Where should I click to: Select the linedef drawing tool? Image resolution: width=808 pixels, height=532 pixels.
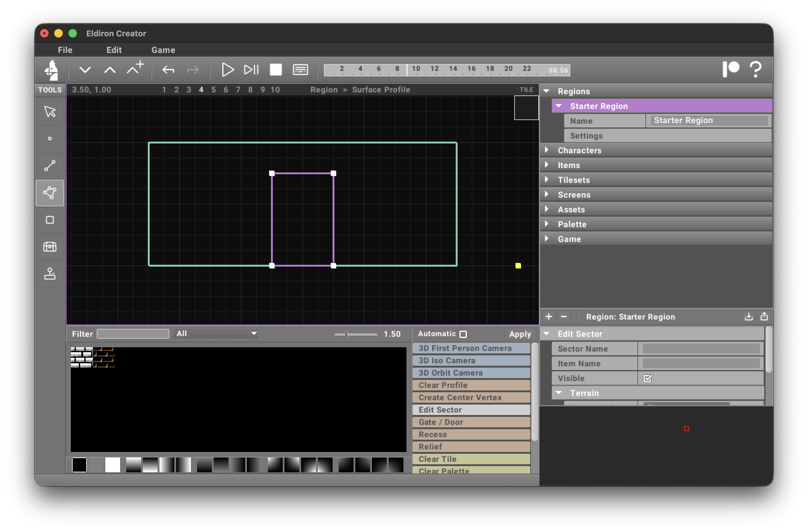50,165
